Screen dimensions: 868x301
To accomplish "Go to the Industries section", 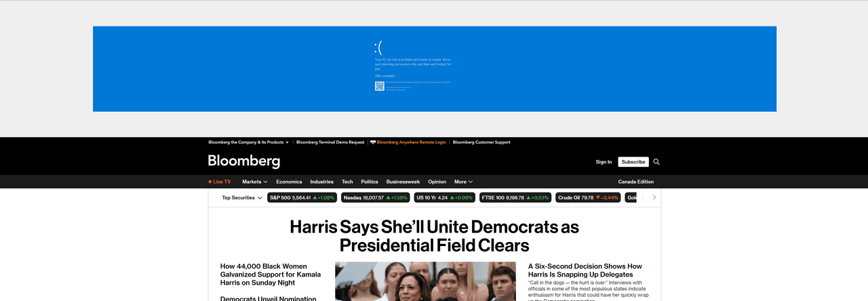I will click(x=322, y=182).
